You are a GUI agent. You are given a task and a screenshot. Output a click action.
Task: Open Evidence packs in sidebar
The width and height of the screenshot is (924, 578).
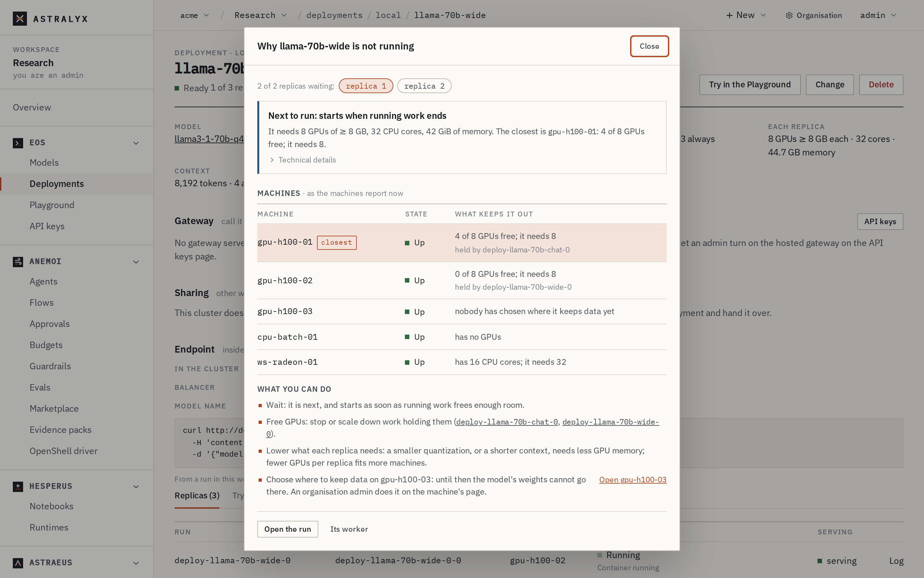coord(61,430)
